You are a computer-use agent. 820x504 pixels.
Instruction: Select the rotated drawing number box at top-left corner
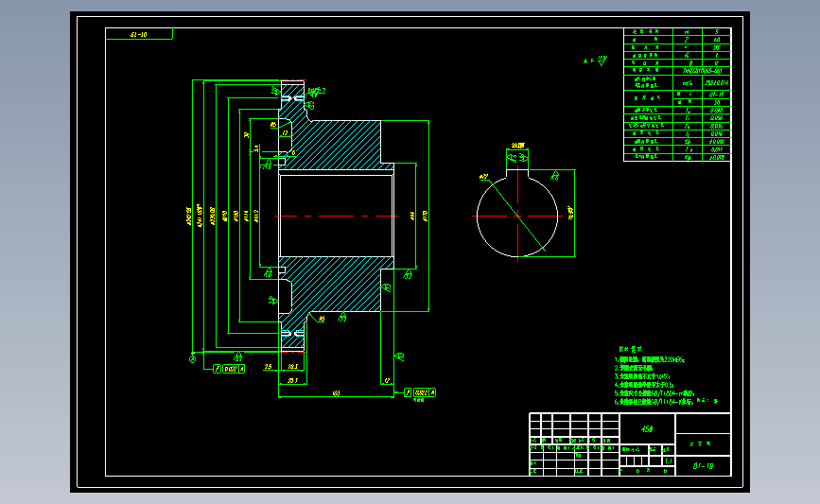click(139, 34)
